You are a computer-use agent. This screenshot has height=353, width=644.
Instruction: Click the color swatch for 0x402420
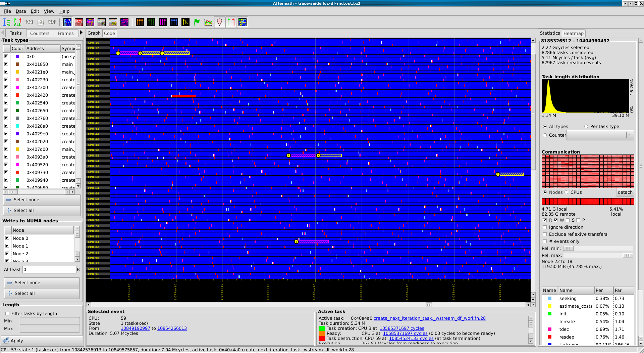pyautogui.click(x=17, y=95)
